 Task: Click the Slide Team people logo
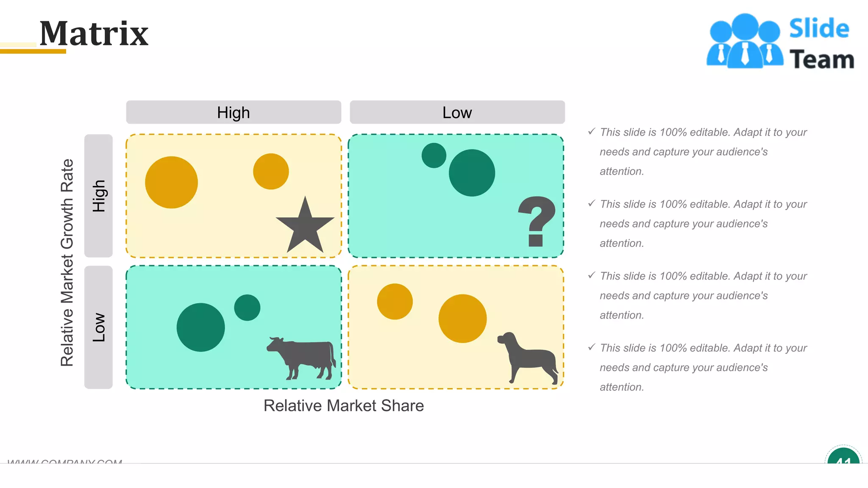click(x=745, y=42)
